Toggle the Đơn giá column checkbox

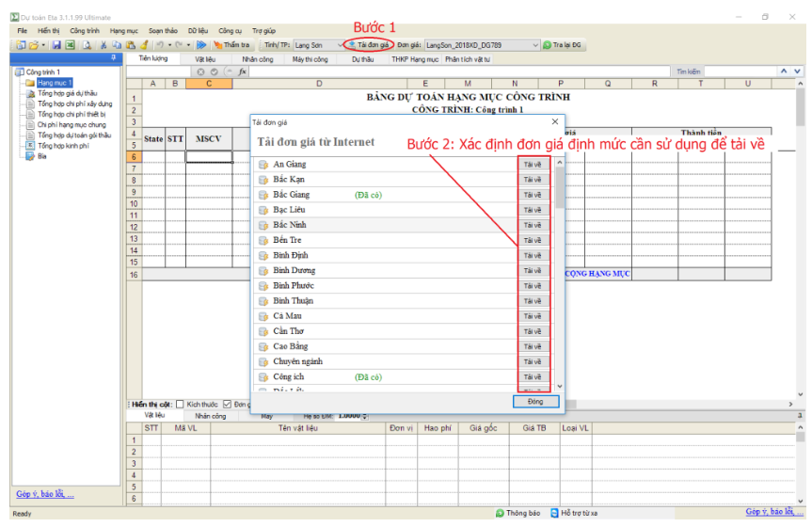(227, 404)
